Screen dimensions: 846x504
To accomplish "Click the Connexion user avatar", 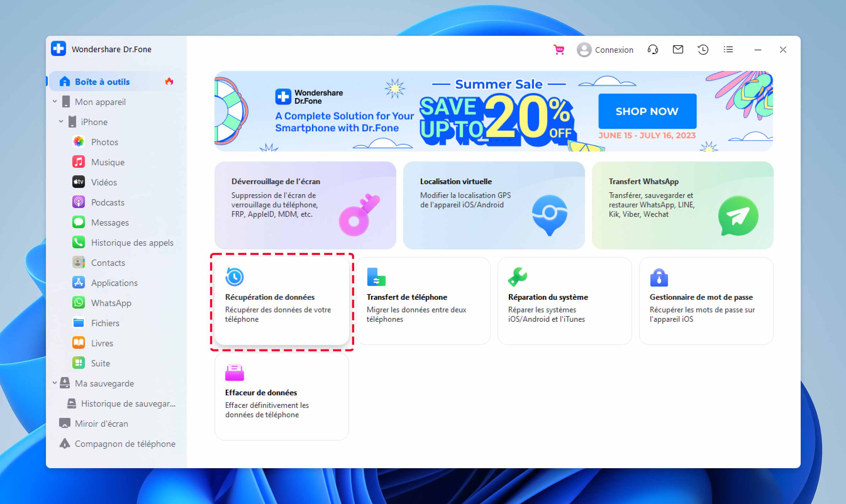I will pyautogui.click(x=584, y=50).
